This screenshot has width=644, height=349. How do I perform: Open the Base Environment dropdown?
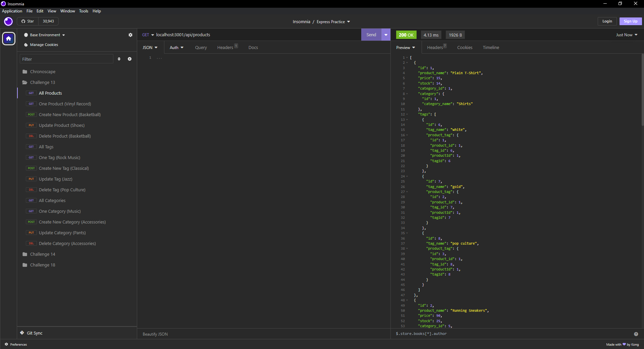click(45, 35)
